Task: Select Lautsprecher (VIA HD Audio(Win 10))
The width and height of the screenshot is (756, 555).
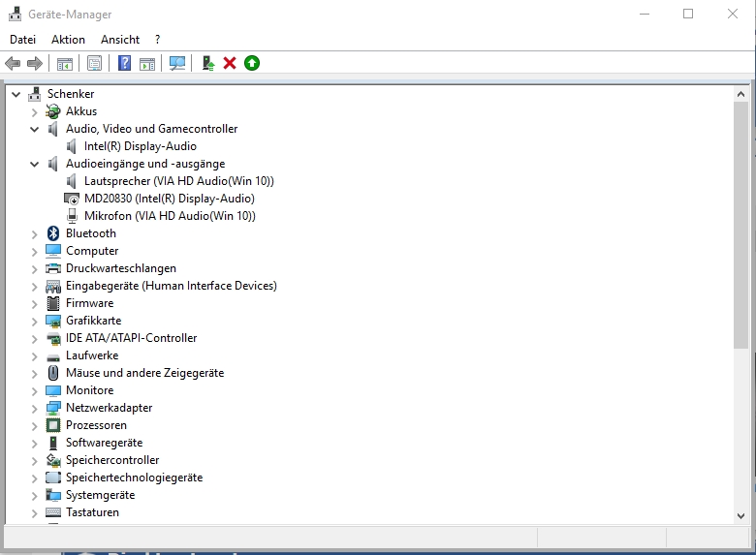Action: point(179,181)
